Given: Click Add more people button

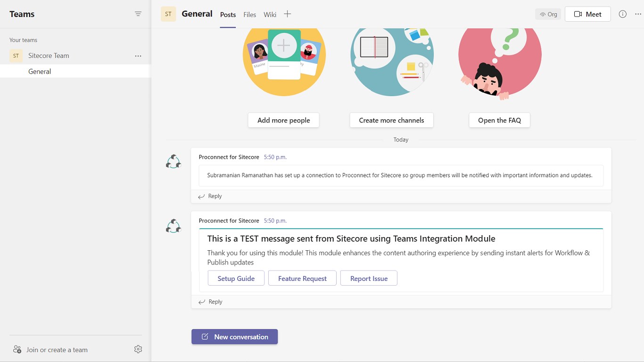Looking at the screenshot, I should (284, 120).
